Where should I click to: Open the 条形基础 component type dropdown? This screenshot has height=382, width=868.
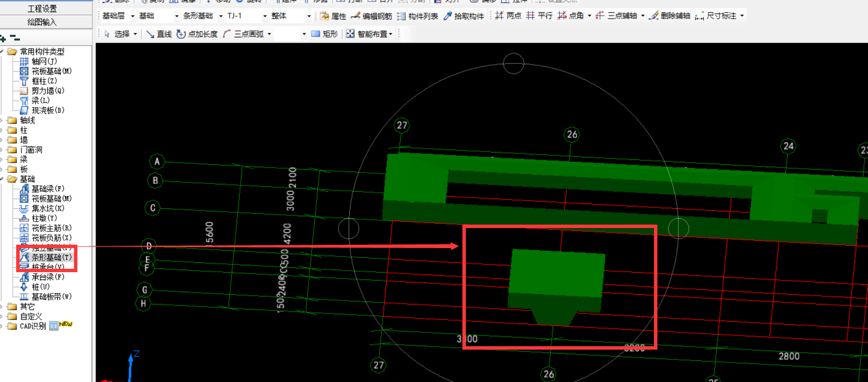(221, 16)
